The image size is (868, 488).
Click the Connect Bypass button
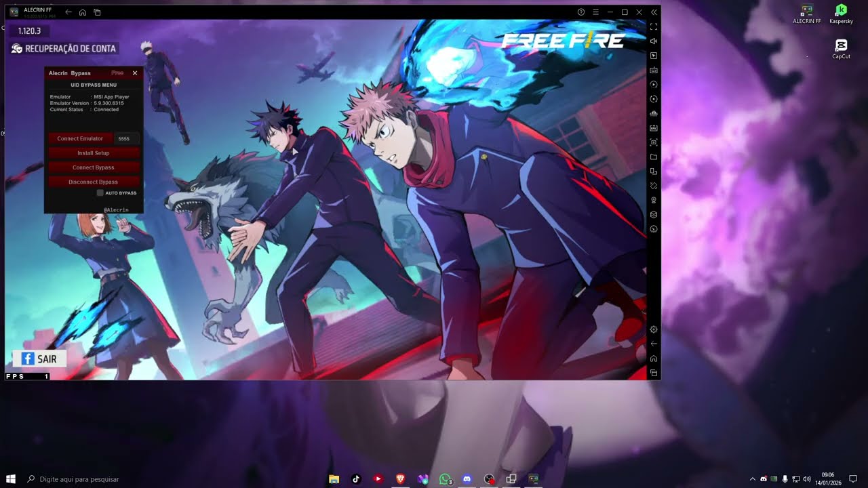tap(94, 167)
